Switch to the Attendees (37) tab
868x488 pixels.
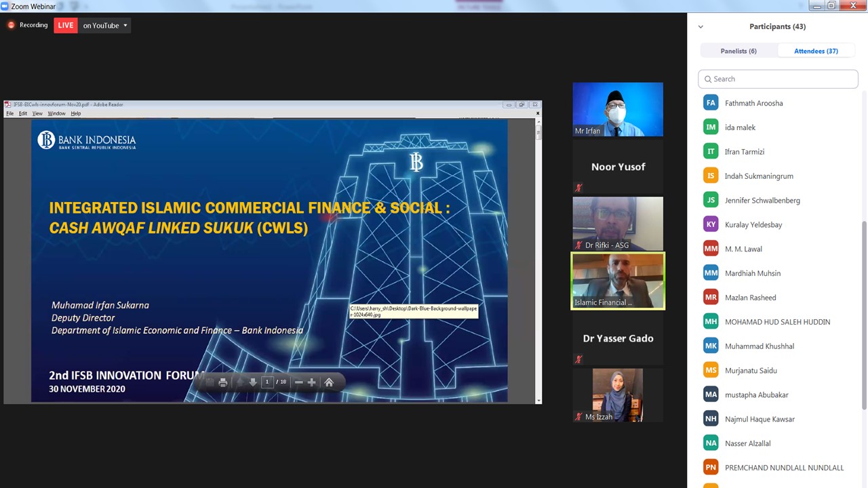tap(816, 51)
